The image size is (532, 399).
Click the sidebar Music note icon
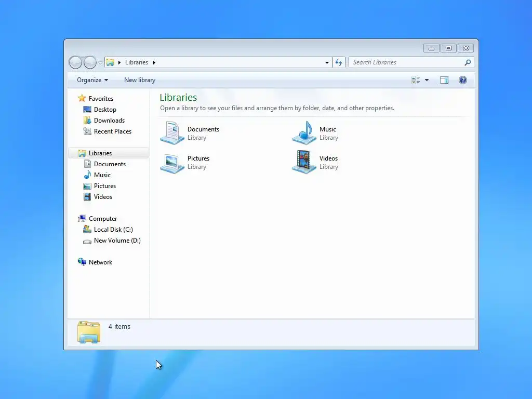click(87, 175)
